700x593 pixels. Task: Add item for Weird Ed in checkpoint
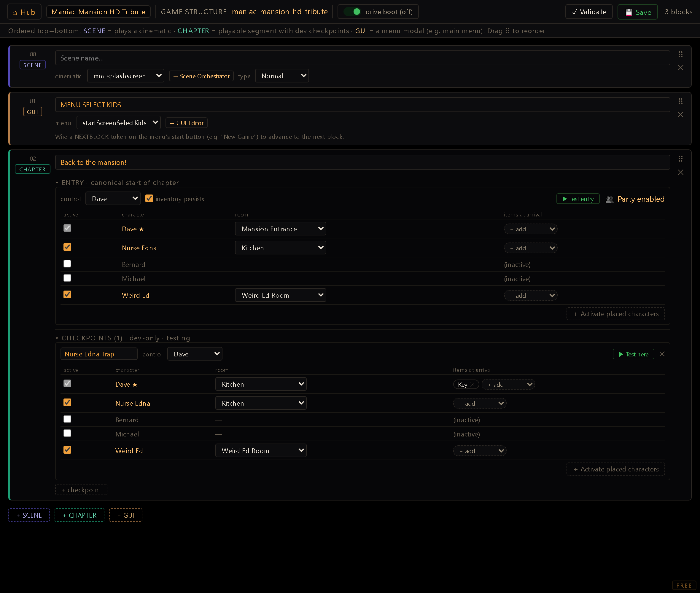click(480, 451)
